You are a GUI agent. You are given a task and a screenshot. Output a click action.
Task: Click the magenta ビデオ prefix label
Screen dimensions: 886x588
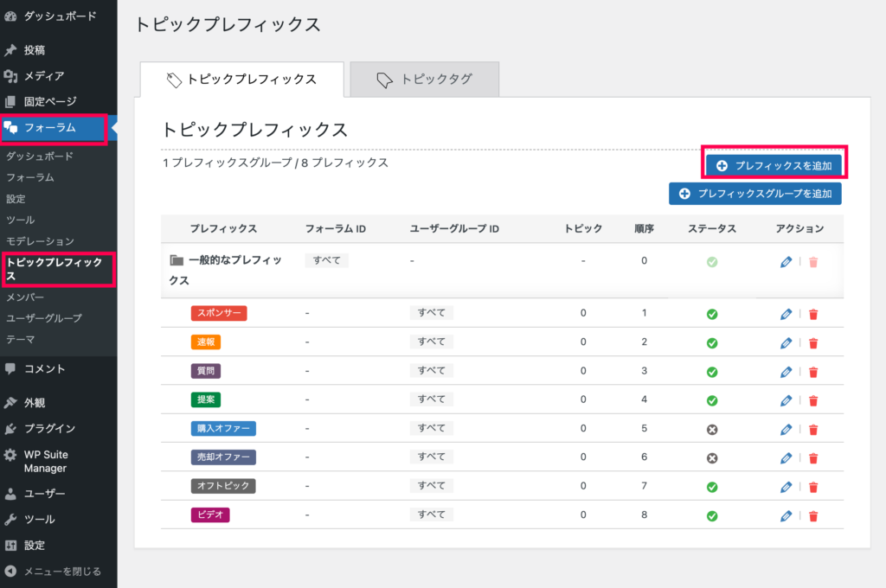210,515
